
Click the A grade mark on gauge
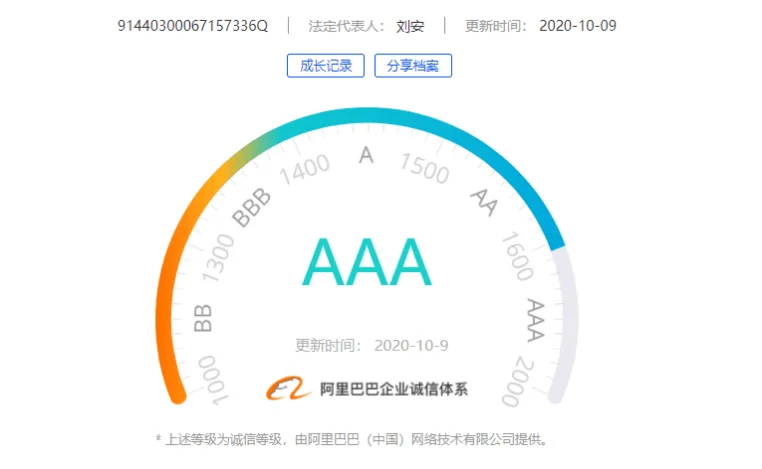(x=366, y=156)
